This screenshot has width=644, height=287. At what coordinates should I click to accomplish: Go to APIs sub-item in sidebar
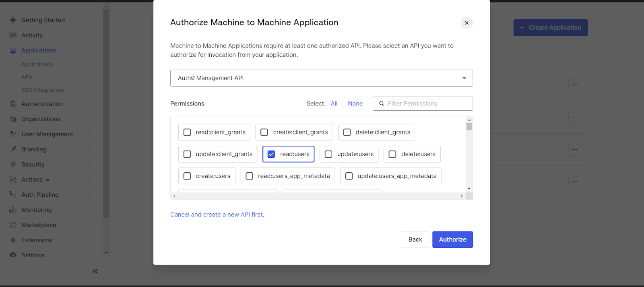[27, 77]
